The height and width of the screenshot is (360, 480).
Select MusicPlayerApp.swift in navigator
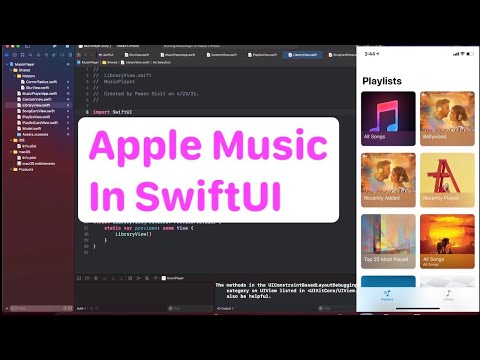pos(37,94)
